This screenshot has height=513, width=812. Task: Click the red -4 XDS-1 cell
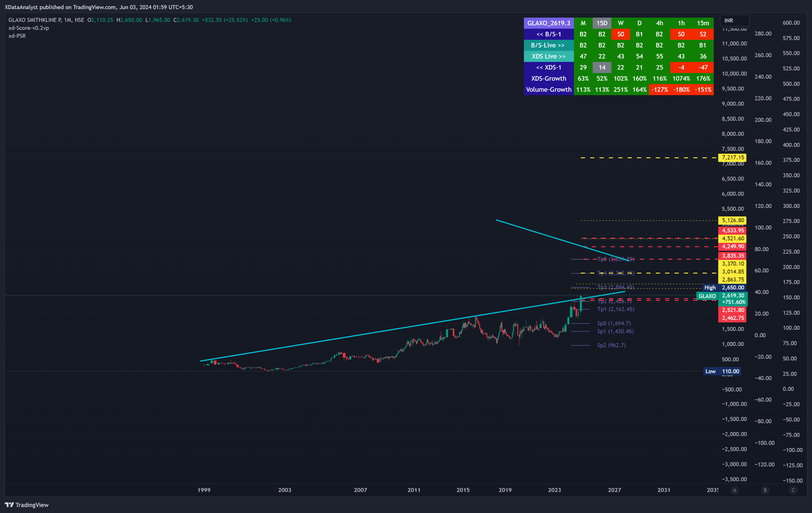point(681,67)
